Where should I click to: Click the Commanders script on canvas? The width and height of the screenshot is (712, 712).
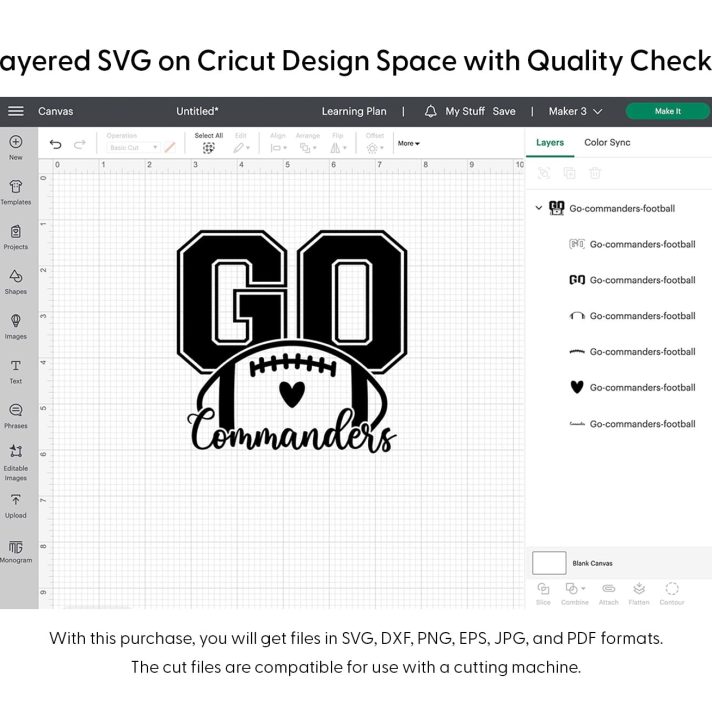pyautogui.click(x=292, y=431)
